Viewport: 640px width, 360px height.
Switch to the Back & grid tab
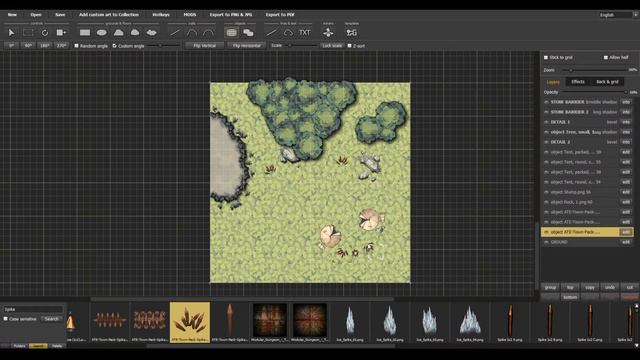pos(607,82)
